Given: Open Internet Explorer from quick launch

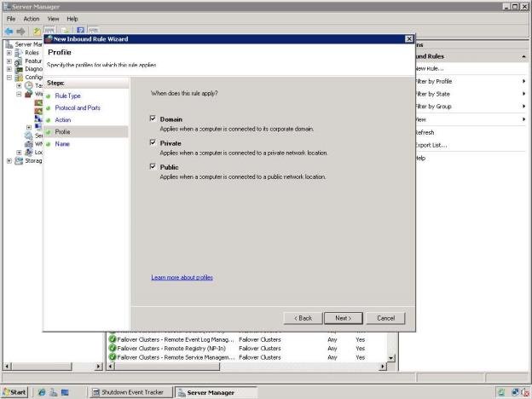Looking at the screenshot, I should click(42, 392).
